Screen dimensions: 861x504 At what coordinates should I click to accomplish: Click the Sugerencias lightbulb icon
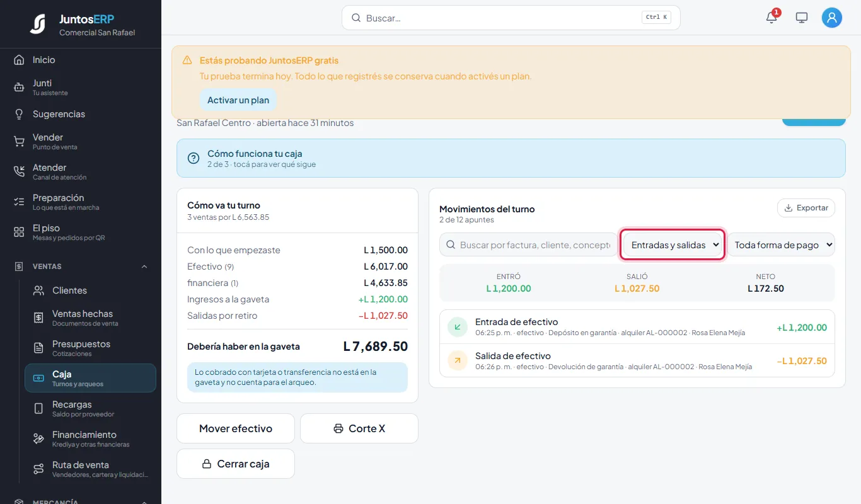(x=19, y=114)
